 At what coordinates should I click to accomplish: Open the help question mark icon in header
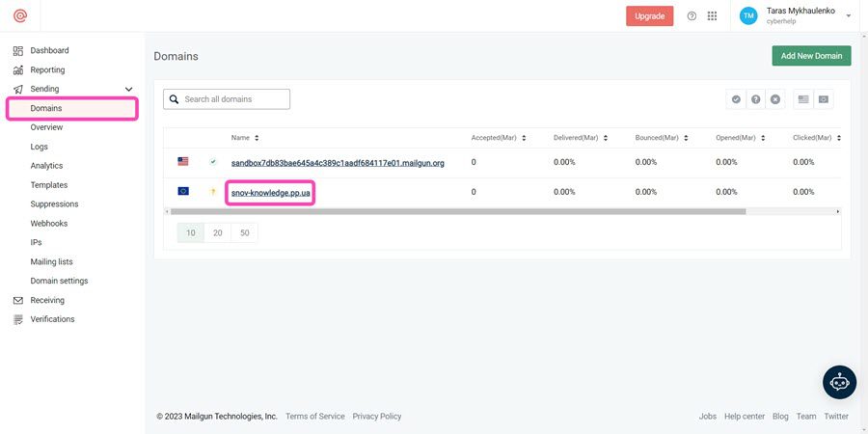(x=692, y=16)
